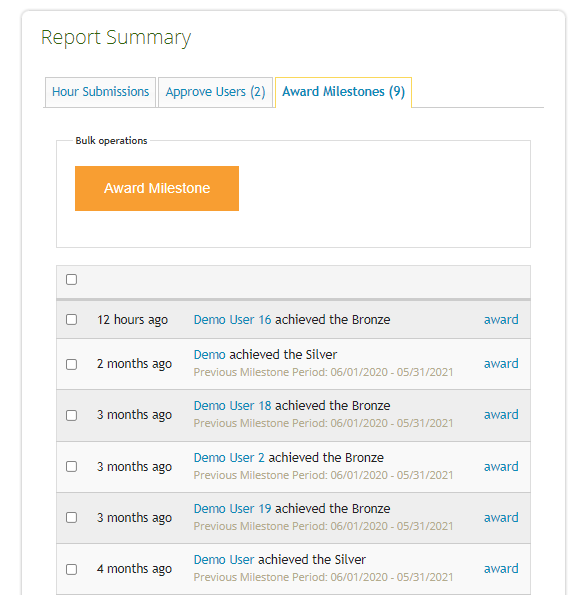The image size is (579, 595).
Task: Click the orange Award Milestone button
Action: click(157, 188)
